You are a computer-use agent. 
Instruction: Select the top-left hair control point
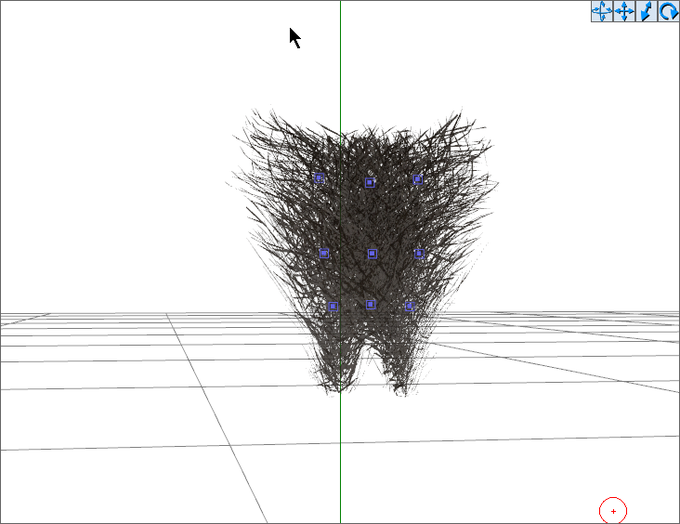[319, 178]
